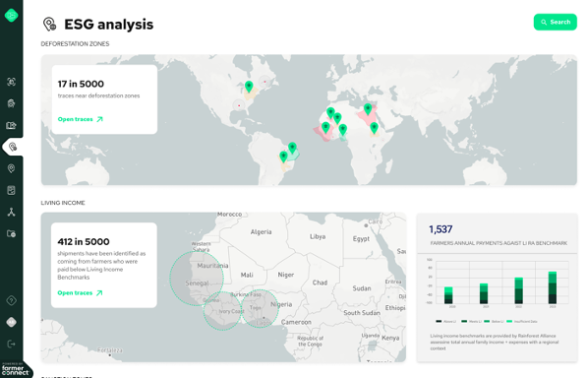Click the green hexagon app logo
Viewport: 588px width, 378px height.
tap(11, 16)
